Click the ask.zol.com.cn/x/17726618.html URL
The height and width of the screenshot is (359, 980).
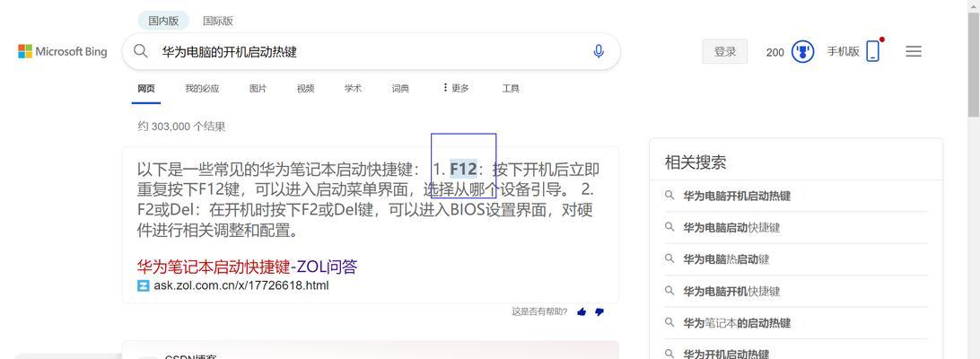pyautogui.click(x=241, y=285)
